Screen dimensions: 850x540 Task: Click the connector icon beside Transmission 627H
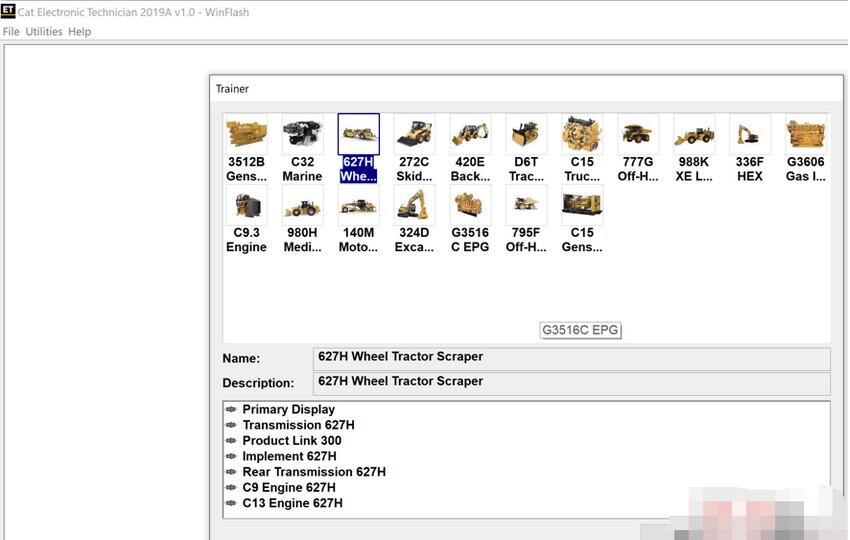click(x=231, y=425)
